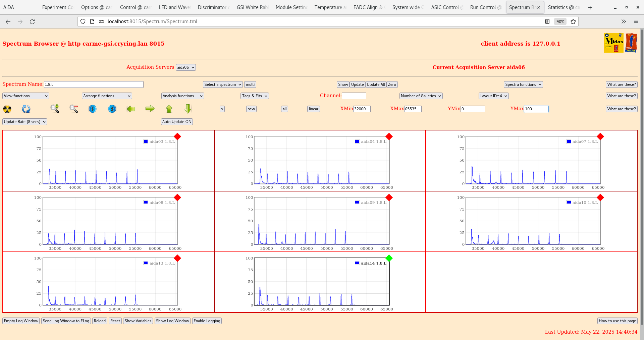Toggle Auto Update off
The image size is (644, 340).
[x=177, y=122]
